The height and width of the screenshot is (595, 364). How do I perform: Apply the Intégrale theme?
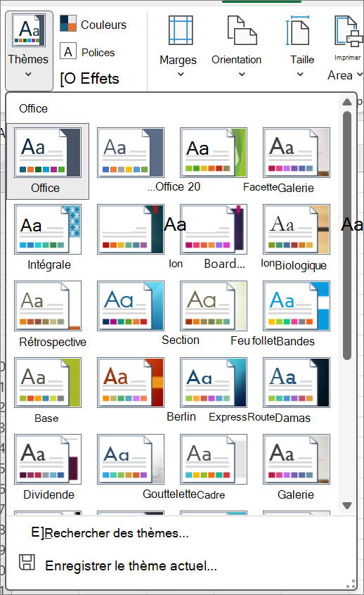pos(48,237)
